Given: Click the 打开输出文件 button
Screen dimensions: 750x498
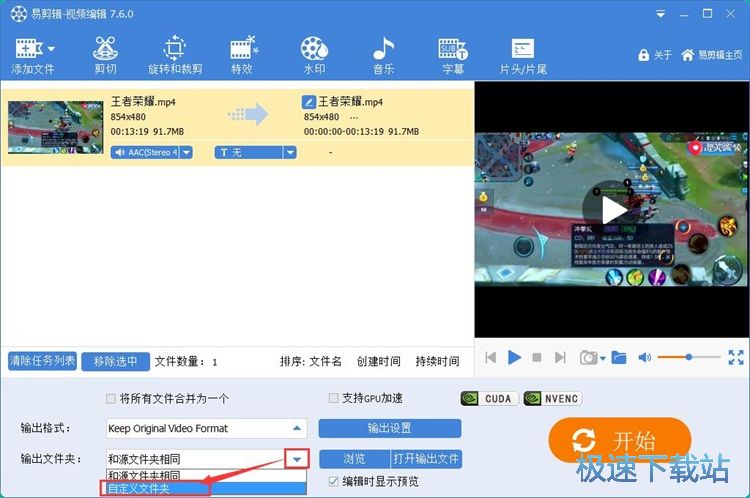Looking at the screenshot, I should pyautogui.click(x=426, y=459).
